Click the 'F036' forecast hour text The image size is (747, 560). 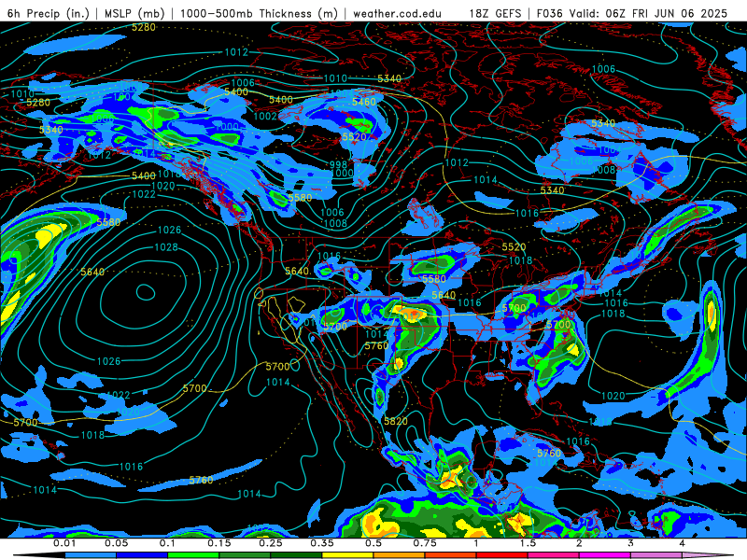(x=549, y=13)
